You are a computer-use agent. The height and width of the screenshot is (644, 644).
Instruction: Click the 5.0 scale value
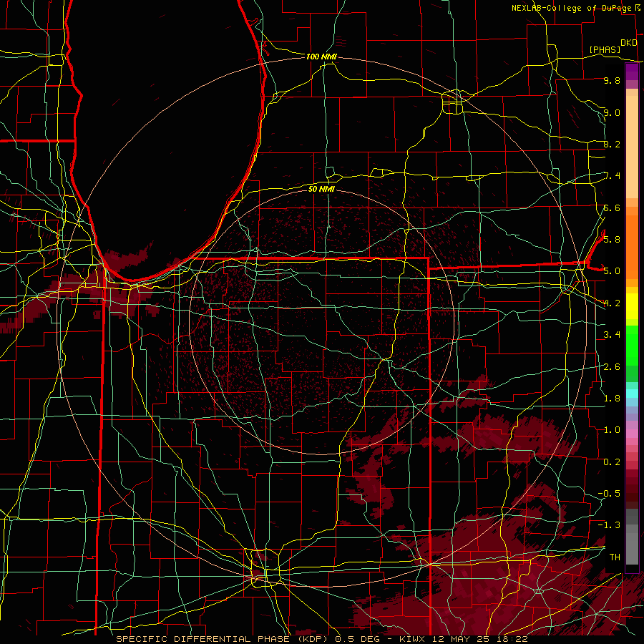[x=612, y=271]
